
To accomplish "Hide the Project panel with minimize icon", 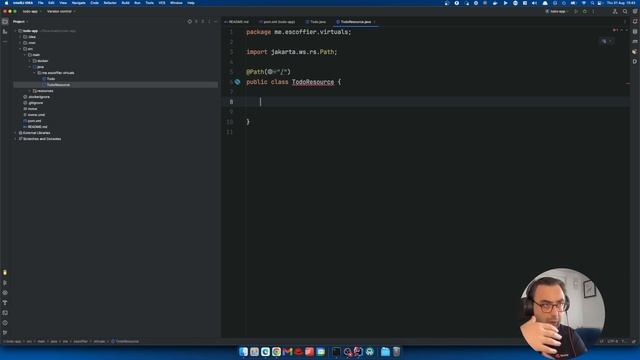I will tap(216, 22).
